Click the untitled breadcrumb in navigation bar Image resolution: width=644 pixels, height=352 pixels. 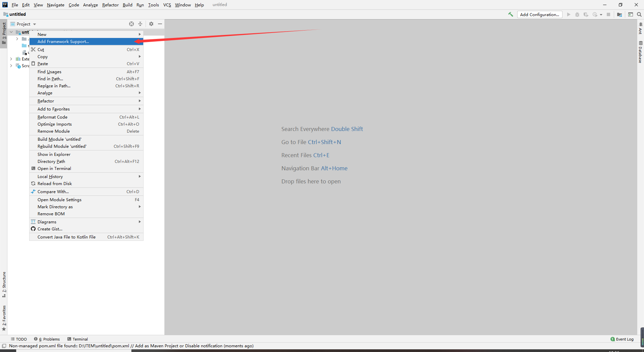[15, 14]
